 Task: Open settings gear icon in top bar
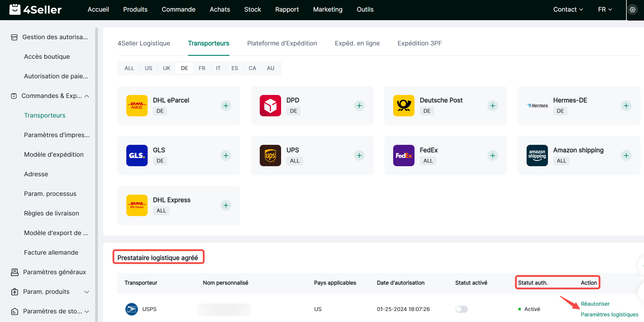(x=632, y=9)
